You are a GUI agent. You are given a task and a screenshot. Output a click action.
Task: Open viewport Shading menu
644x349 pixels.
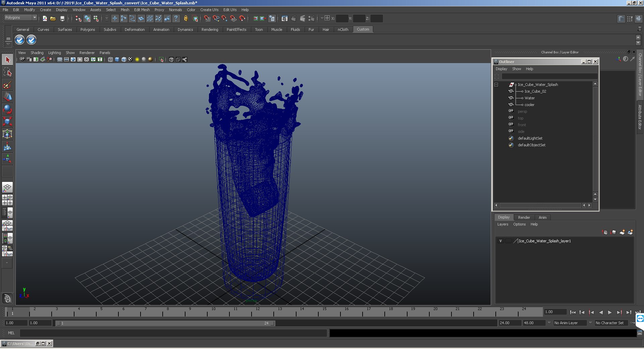[37, 53]
